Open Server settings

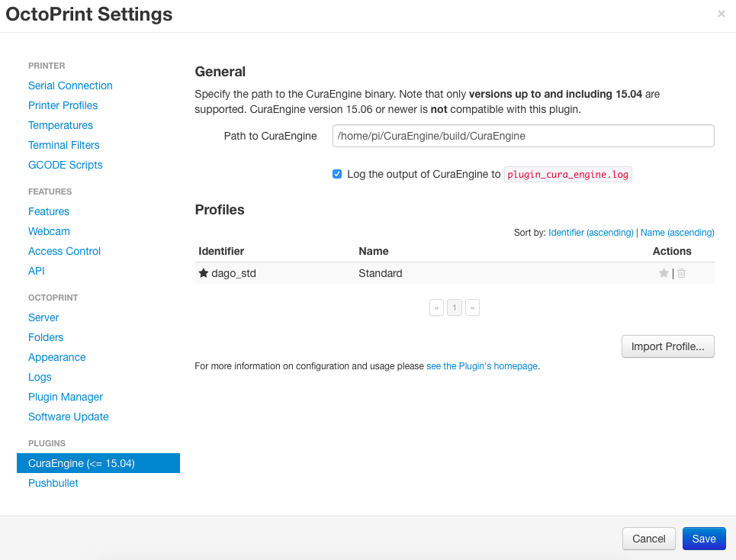pos(43,317)
